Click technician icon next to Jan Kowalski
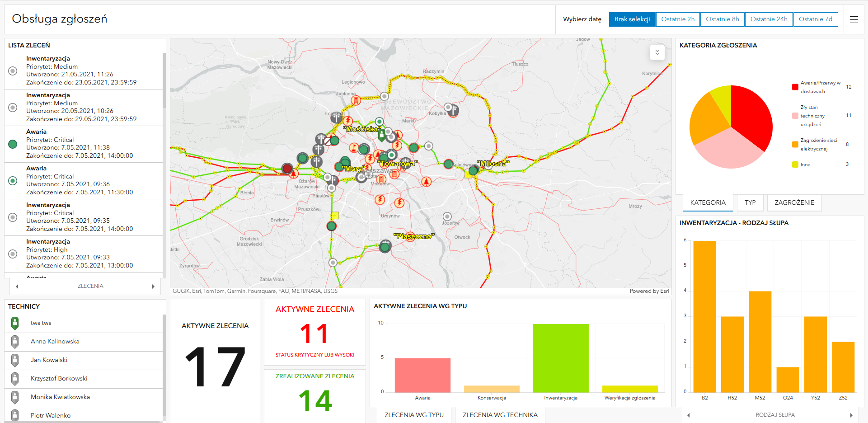 click(x=15, y=360)
